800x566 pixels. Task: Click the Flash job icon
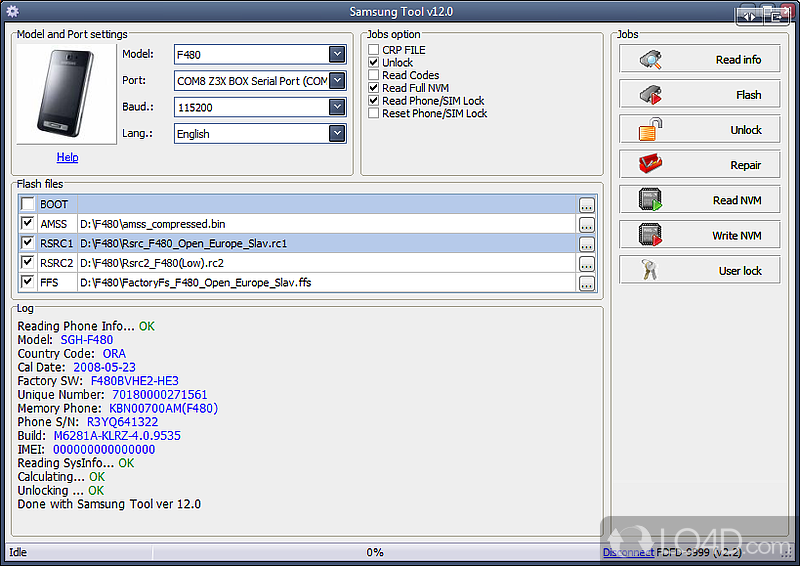[x=651, y=94]
